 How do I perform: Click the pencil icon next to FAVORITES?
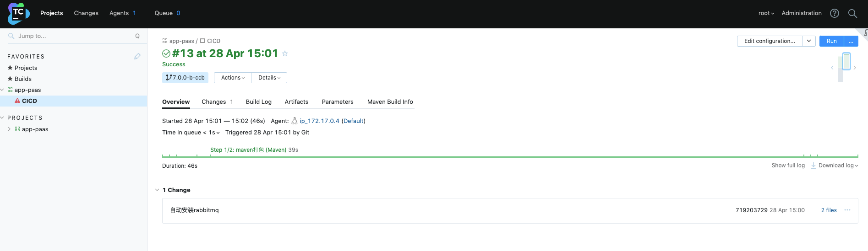[x=137, y=56]
